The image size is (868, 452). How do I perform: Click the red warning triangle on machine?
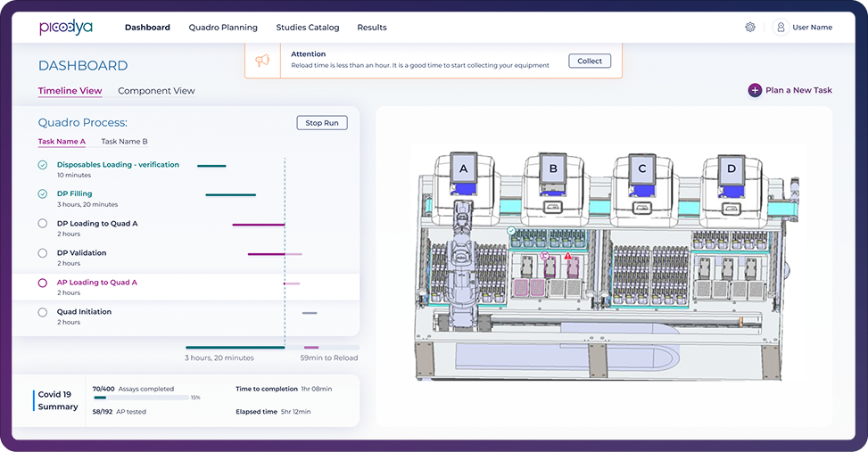(x=567, y=256)
